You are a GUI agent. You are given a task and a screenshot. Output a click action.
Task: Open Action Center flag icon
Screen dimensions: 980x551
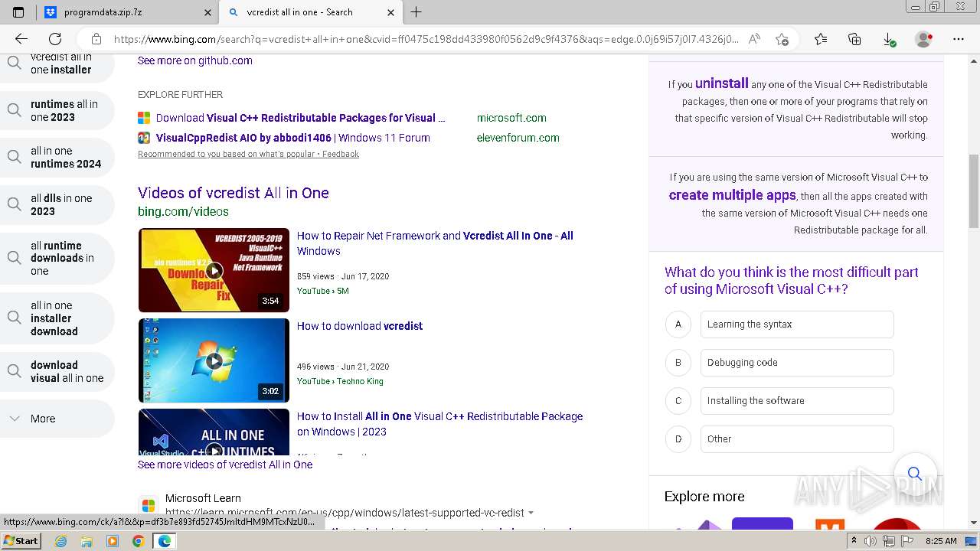tap(906, 541)
